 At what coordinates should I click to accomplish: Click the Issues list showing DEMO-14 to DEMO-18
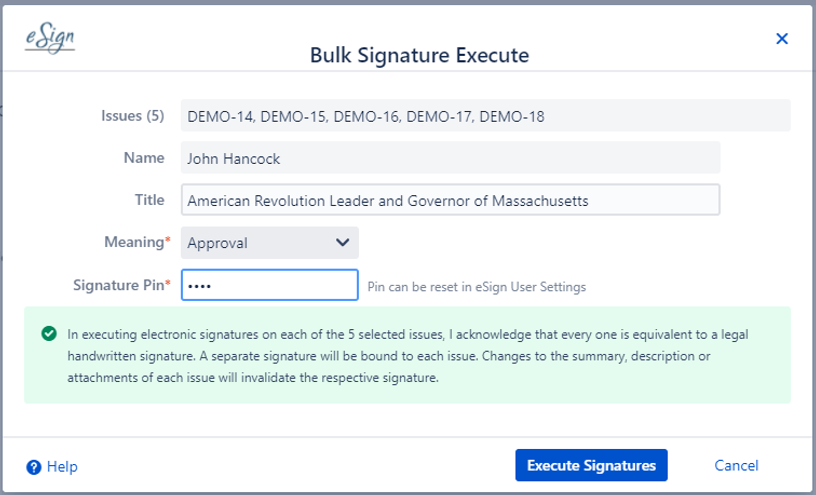(x=485, y=116)
